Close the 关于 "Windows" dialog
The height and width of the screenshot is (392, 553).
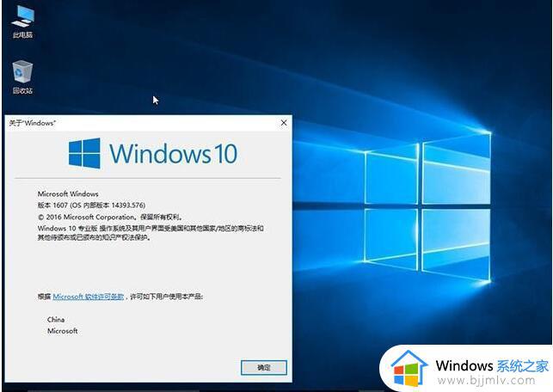(x=284, y=123)
